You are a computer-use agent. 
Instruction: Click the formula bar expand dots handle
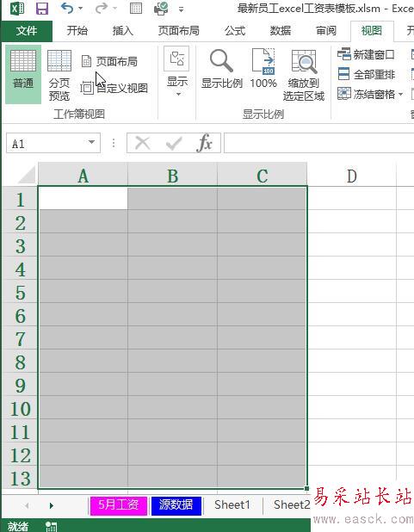[x=114, y=143]
